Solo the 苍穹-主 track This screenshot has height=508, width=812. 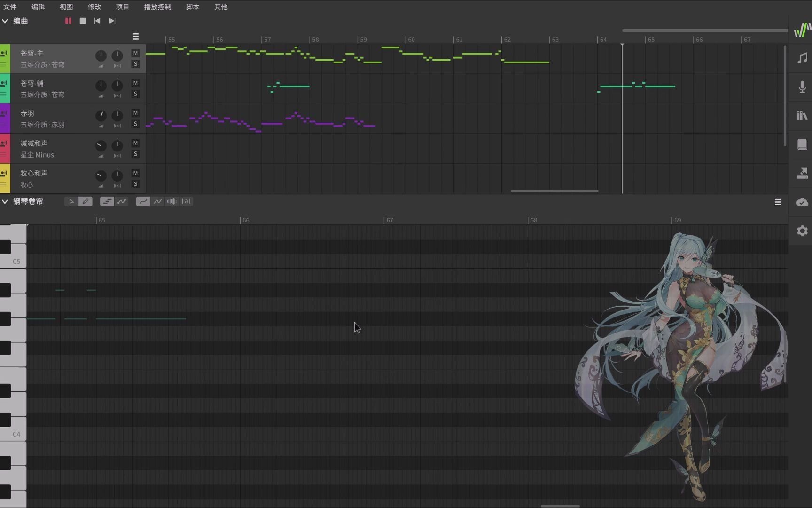point(135,64)
